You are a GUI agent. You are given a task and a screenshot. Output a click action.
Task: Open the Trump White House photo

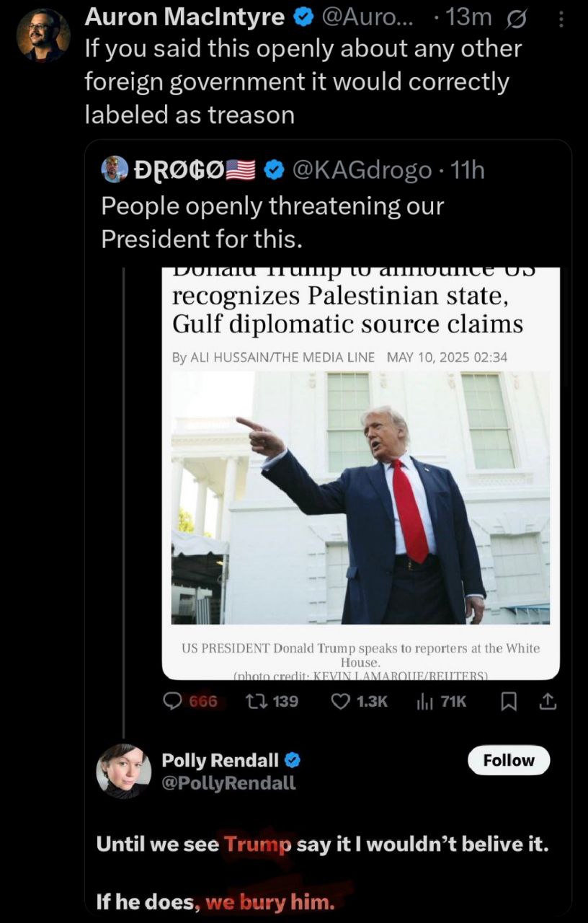click(360, 498)
